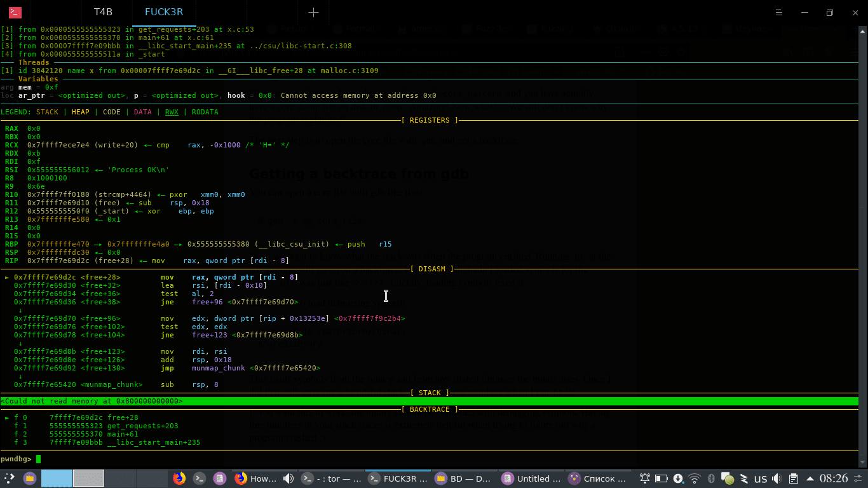Switch to the '- : tor' terminal task
This screenshot has height=488, width=868.
point(332,478)
